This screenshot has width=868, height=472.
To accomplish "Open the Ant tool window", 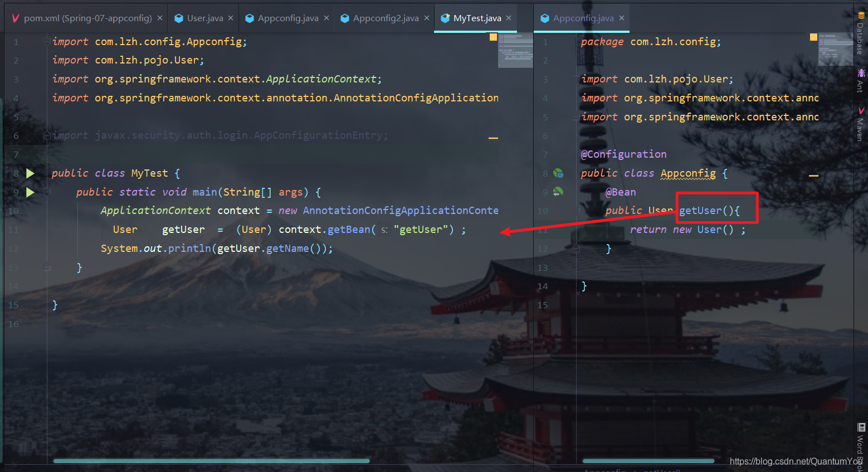I will [x=861, y=80].
